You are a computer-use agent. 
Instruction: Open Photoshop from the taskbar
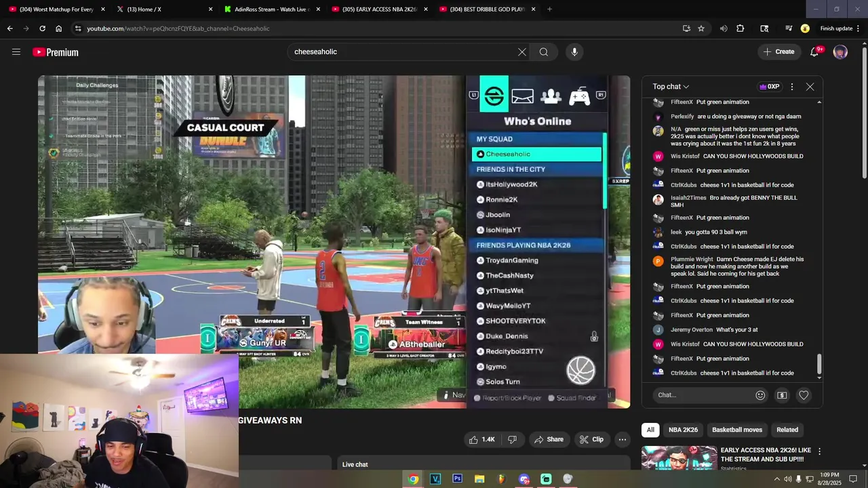pyautogui.click(x=457, y=479)
